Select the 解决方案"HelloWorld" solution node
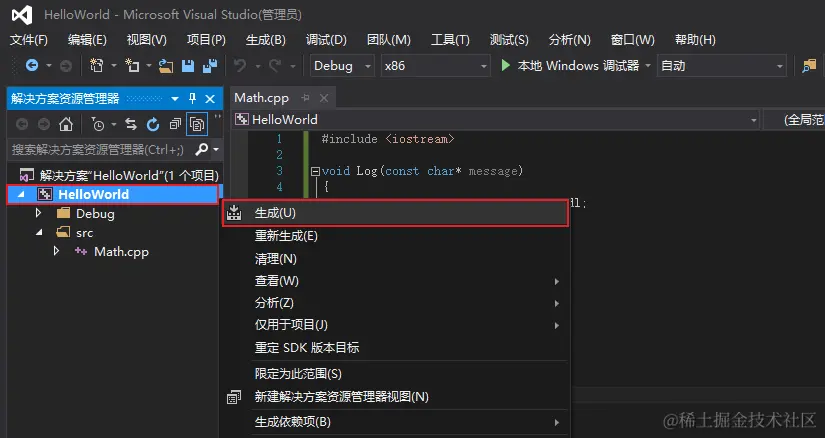This screenshot has width=825, height=438. pyautogui.click(x=119, y=175)
